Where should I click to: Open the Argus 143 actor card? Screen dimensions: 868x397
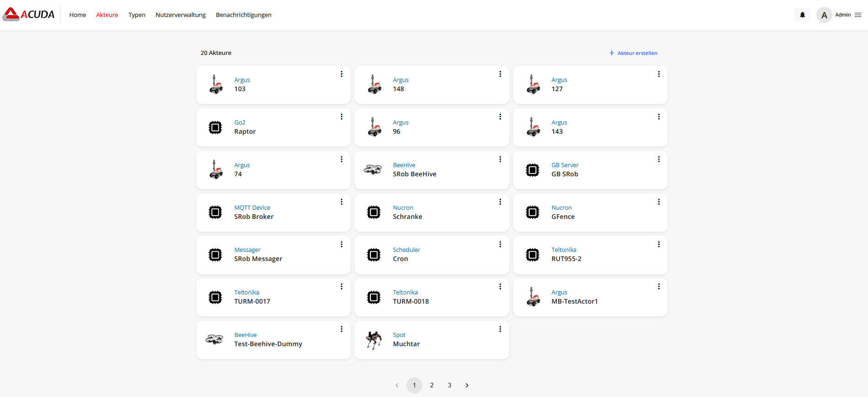pyautogui.click(x=590, y=127)
